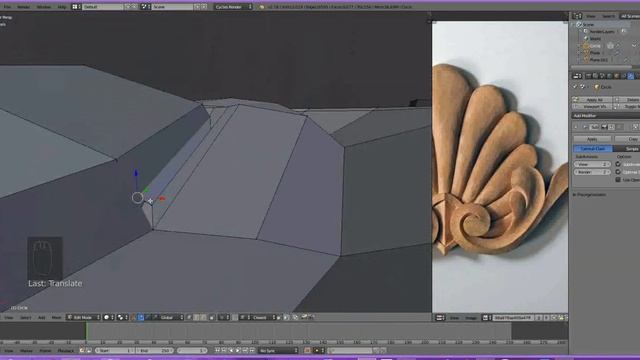Open the Global transform orientation dropdown

pos(171,318)
